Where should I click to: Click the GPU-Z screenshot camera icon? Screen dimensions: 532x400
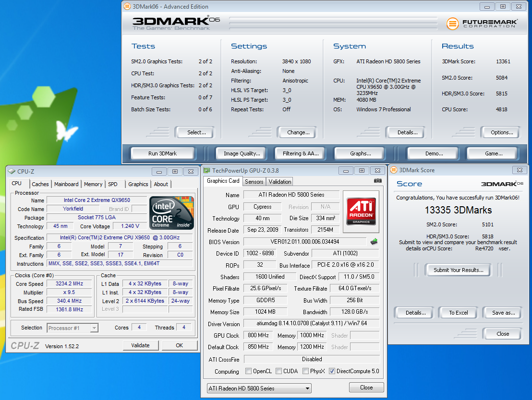(x=377, y=181)
